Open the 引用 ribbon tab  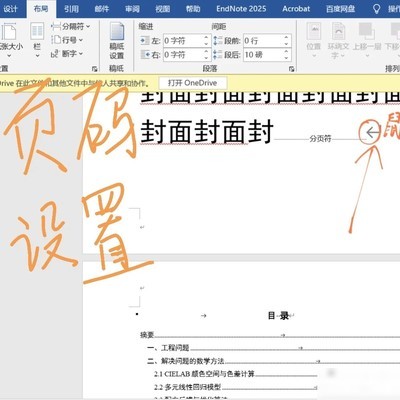click(71, 9)
